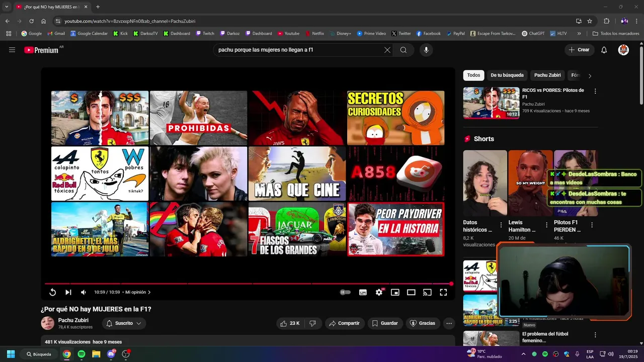Viewport: 644px width, 362px height.
Task: Toggle theater mode view
Action: pos(411,292)
